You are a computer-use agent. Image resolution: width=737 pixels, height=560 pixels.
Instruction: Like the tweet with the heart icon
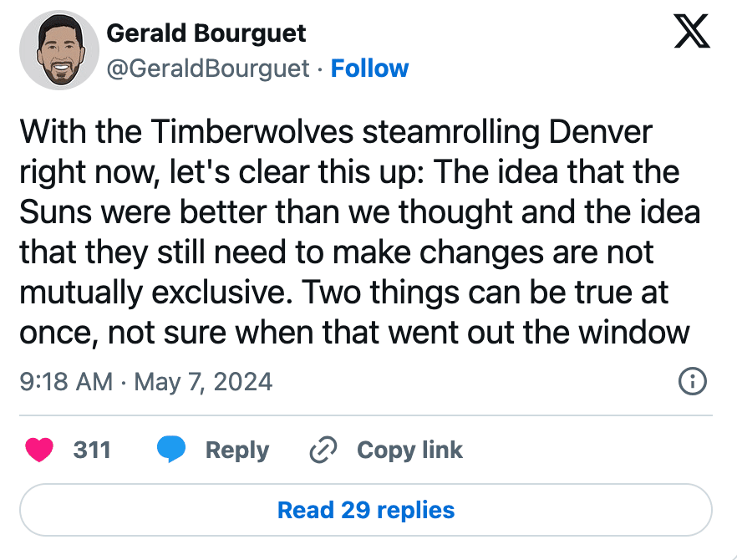coord(39,450)
